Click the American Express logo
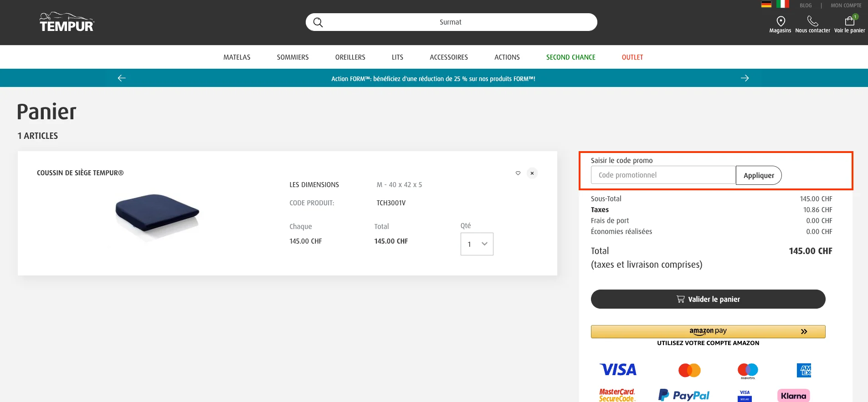 coord(804,370)
